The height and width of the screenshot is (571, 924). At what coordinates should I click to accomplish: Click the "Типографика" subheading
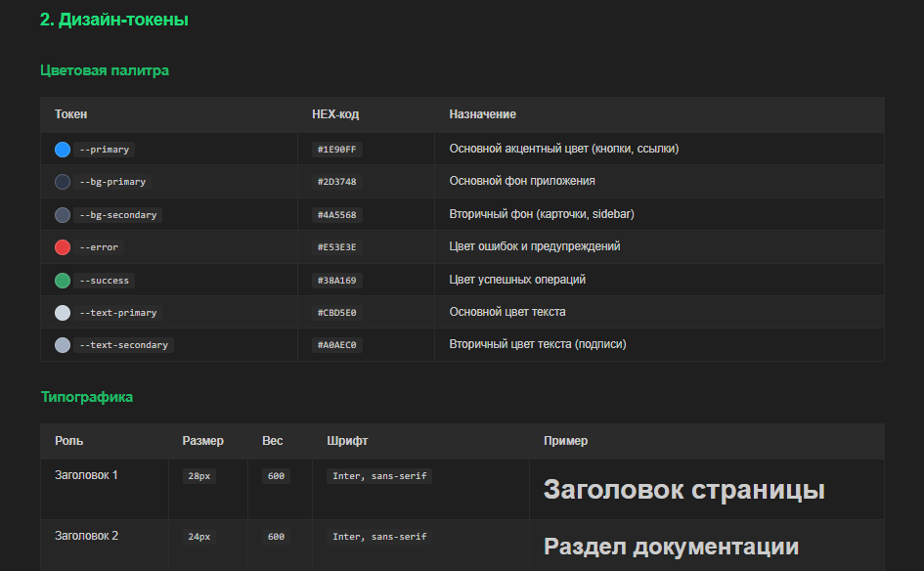[x=87, y=397]
